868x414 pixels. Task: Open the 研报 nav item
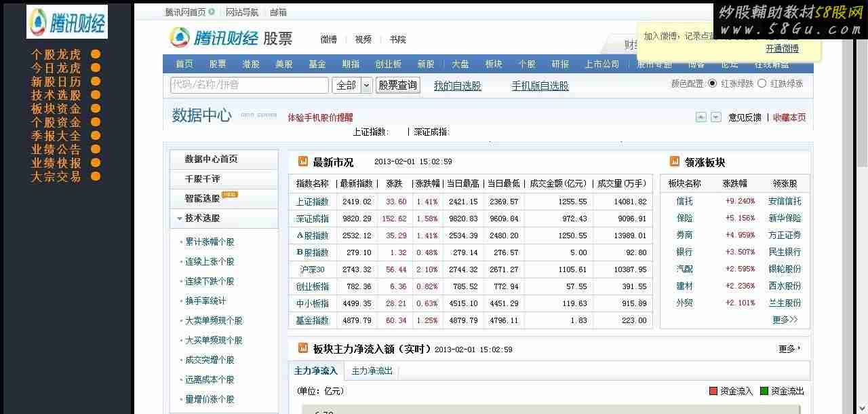pos(560,64)
